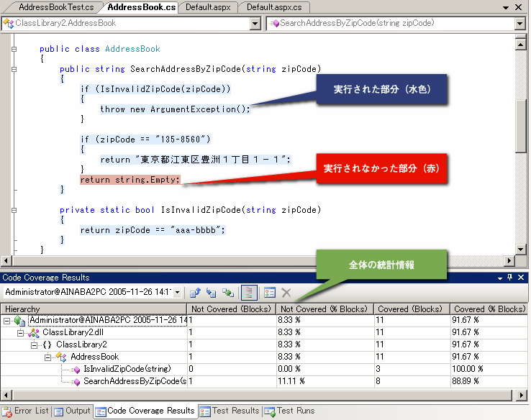Open the Code Coverage panel window menu
531x420 pixels.
click(x=500, y=278)
